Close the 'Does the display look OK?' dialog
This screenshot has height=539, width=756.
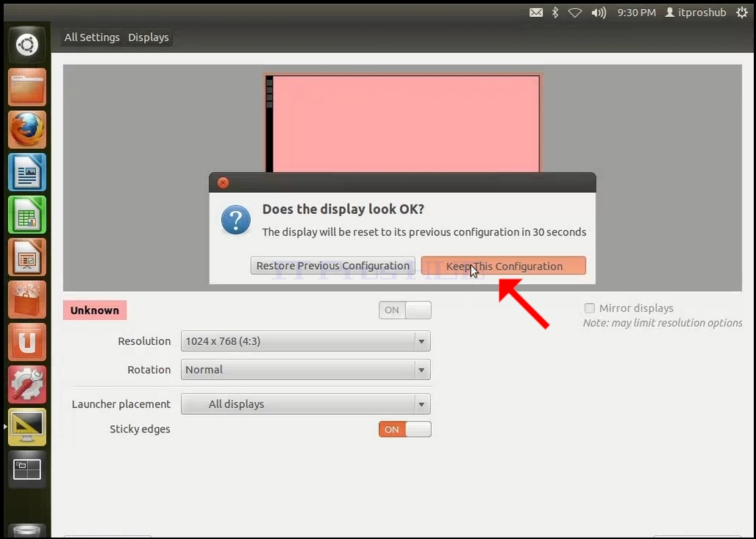(x=223, y=182)
